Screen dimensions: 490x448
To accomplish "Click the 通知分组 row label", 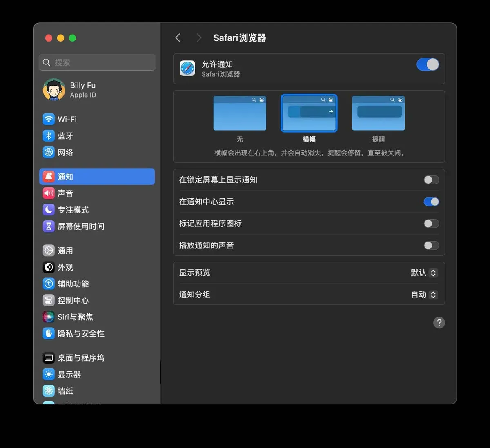I will point(194,295).
